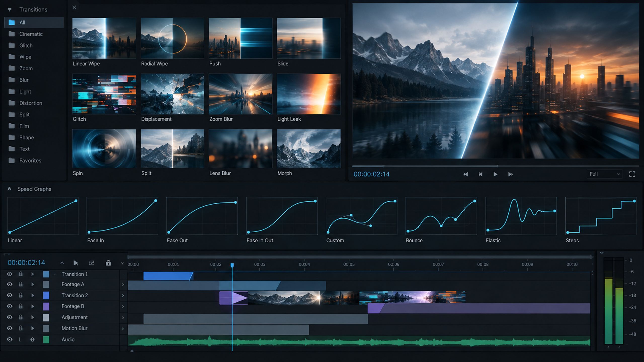644x362 pixels.
Task: Play the preview monitor
Action: [495, 174]
